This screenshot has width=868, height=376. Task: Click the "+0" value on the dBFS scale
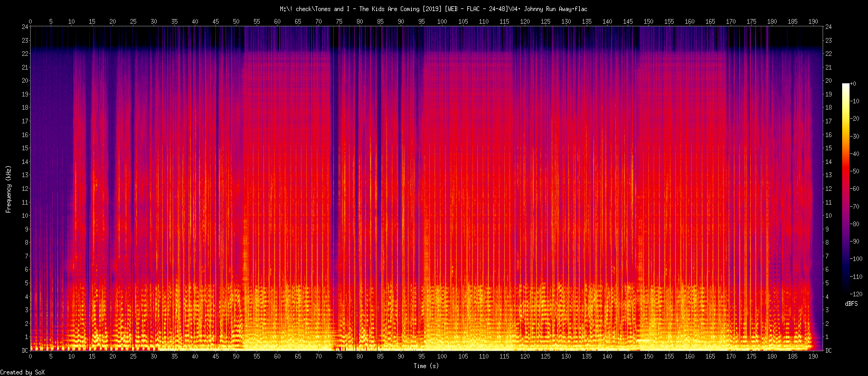coord(853,84)
